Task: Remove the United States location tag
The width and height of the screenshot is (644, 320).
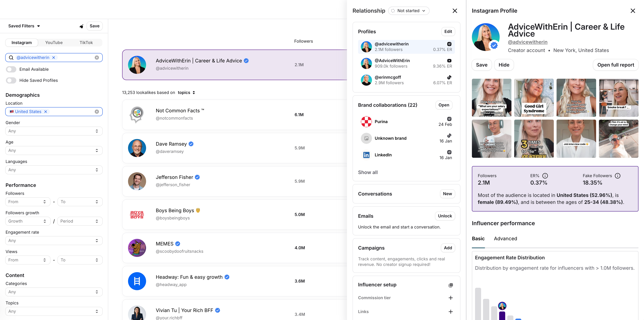Action: coord(45,112)
